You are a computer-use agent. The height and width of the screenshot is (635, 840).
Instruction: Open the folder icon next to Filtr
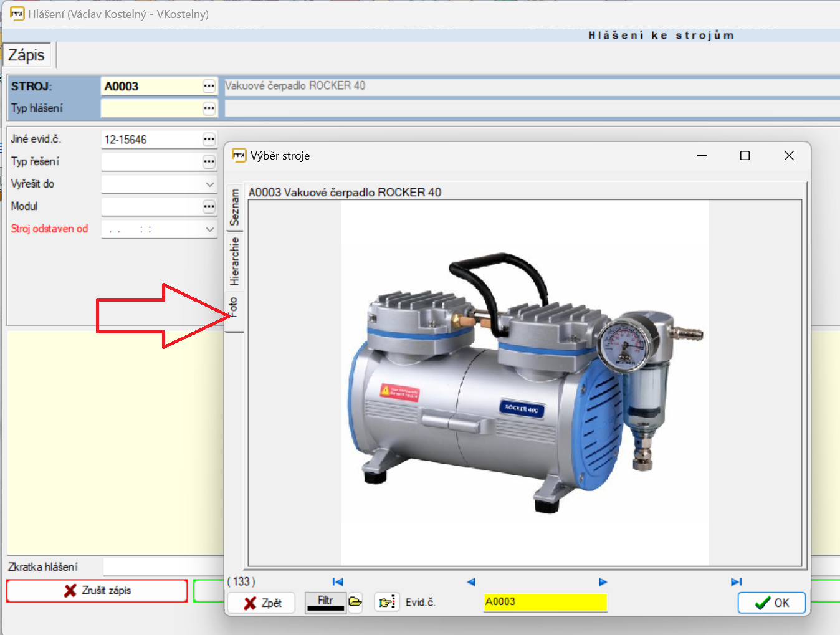355,602
